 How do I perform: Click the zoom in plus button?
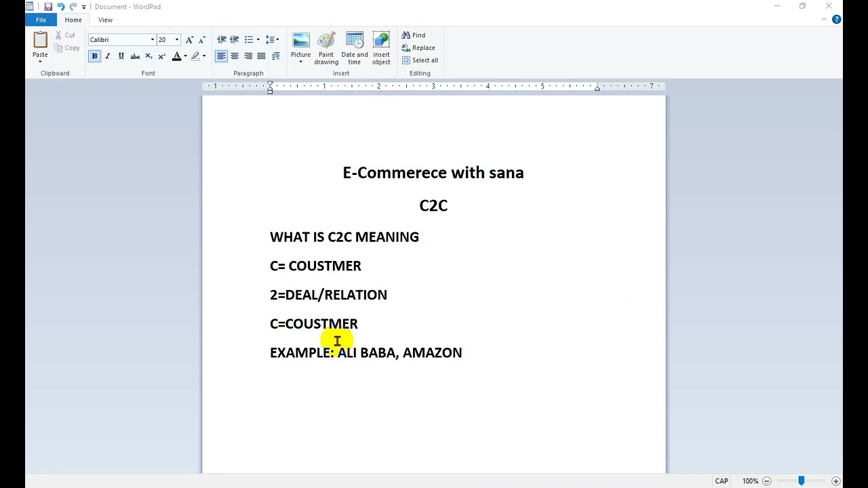[x=835, y=481]
